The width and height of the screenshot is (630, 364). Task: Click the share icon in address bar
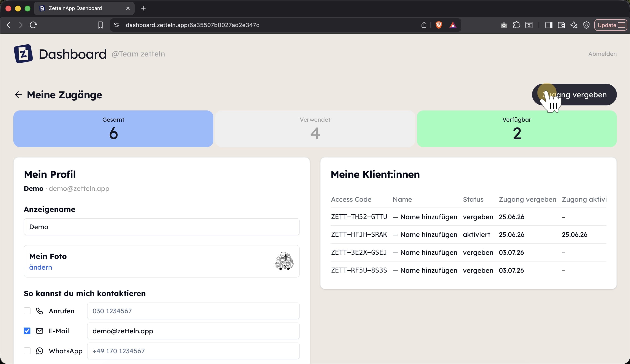pos(424,25)
